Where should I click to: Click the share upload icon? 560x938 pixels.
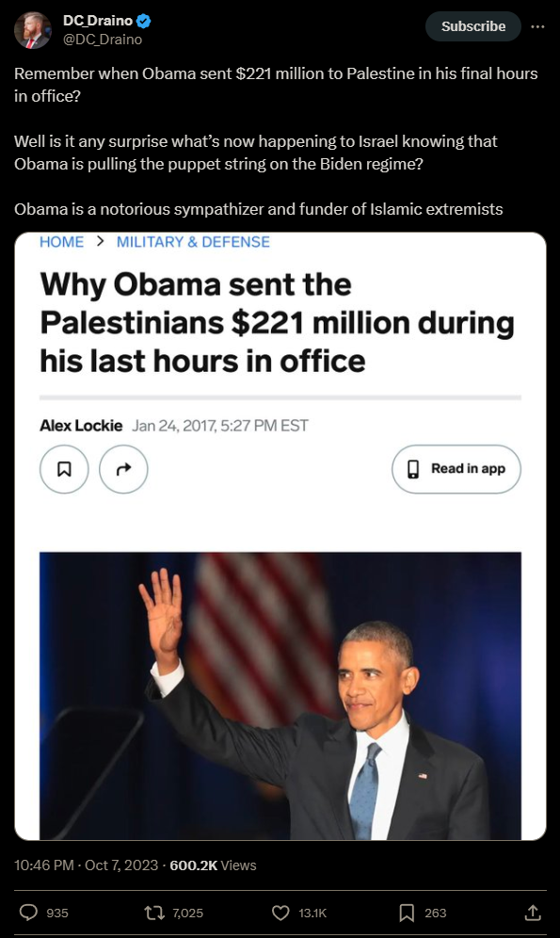[533, 913]
